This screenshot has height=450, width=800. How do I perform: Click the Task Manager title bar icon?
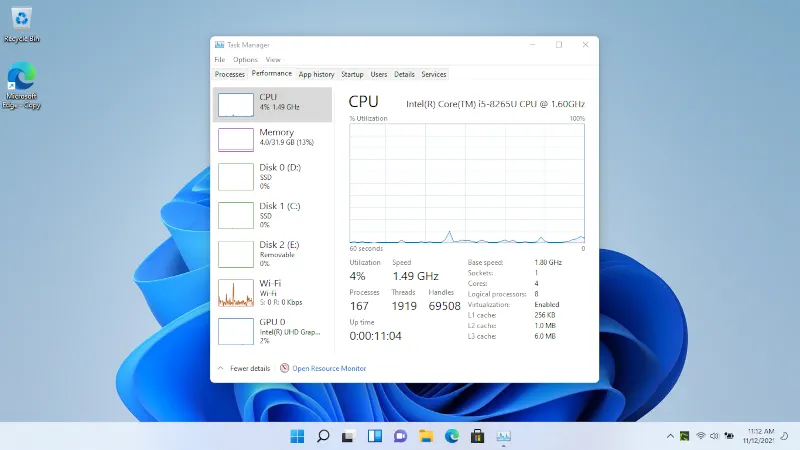pyautogui.click(x=219, y=45)
